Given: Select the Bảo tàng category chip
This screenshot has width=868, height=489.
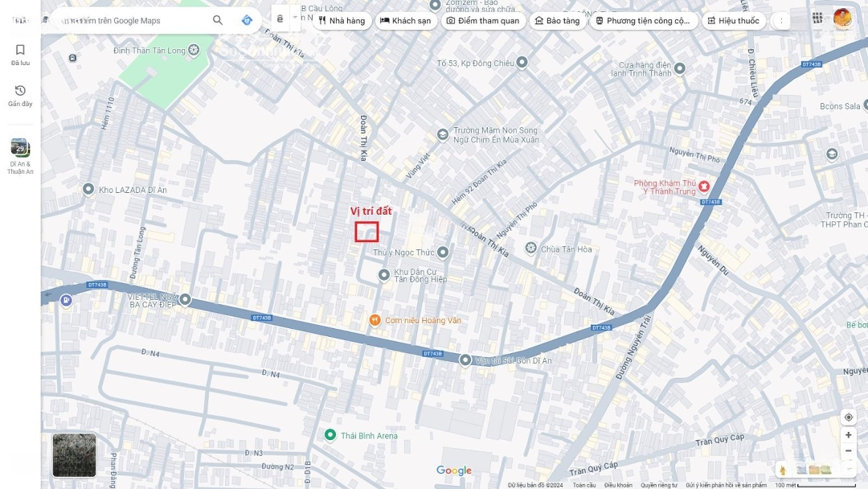Looking at the screenshot, I should tap(557, 21).
